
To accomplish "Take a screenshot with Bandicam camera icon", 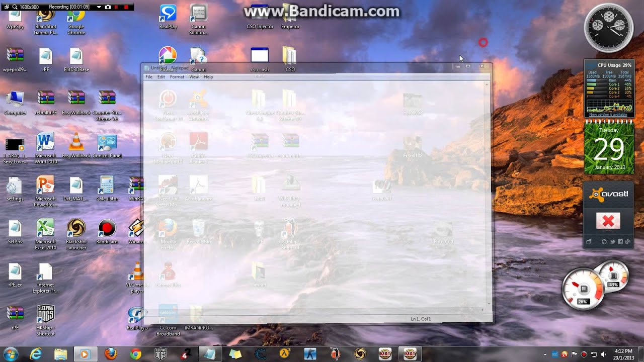I will (x=108, y=7).
